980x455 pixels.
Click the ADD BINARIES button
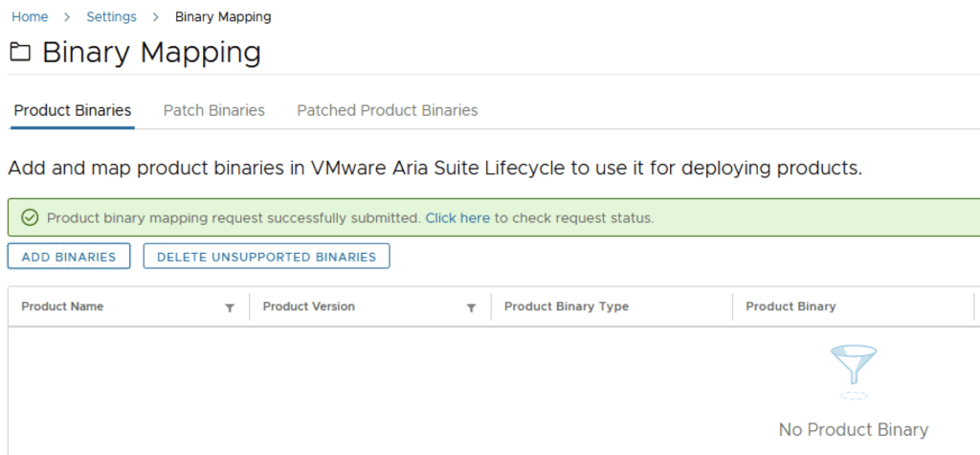69,257
